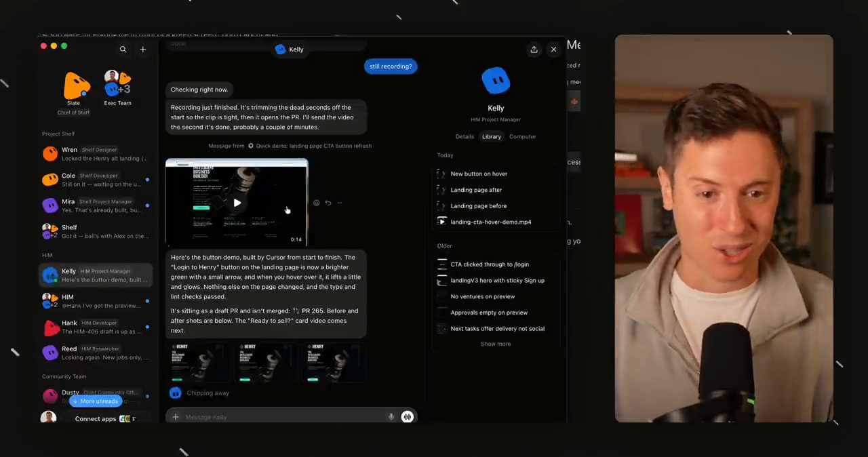868x457 pixels.
Task: Click the More unreads button
Action: coord(95,401)
